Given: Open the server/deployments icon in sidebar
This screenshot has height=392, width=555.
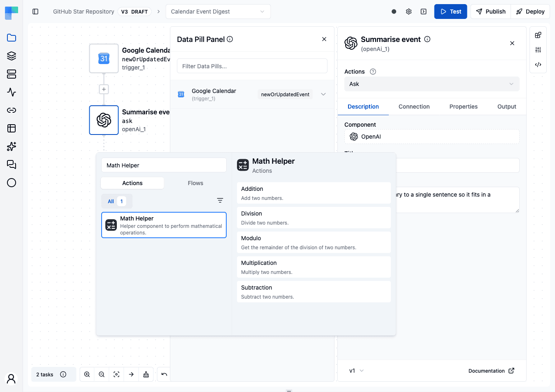Looking at the screenshot, I should click(12, 74).
